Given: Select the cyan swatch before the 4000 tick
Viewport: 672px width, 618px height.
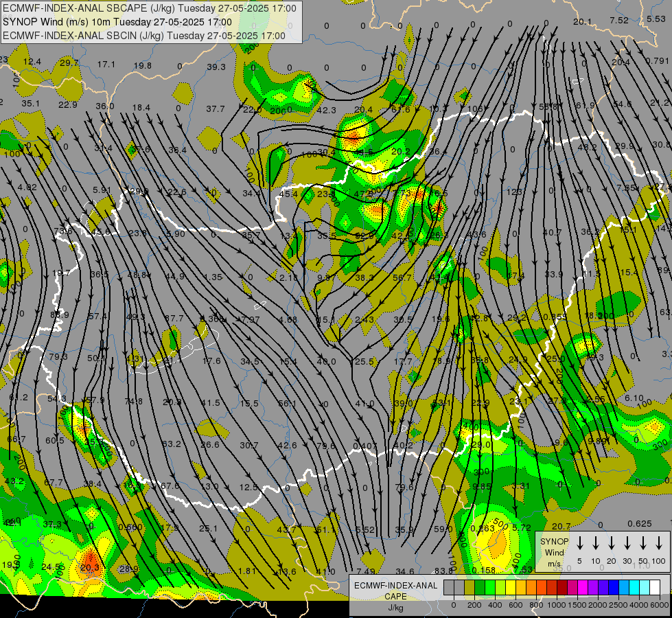Looking at the screenshot, I should pos(634,587).
